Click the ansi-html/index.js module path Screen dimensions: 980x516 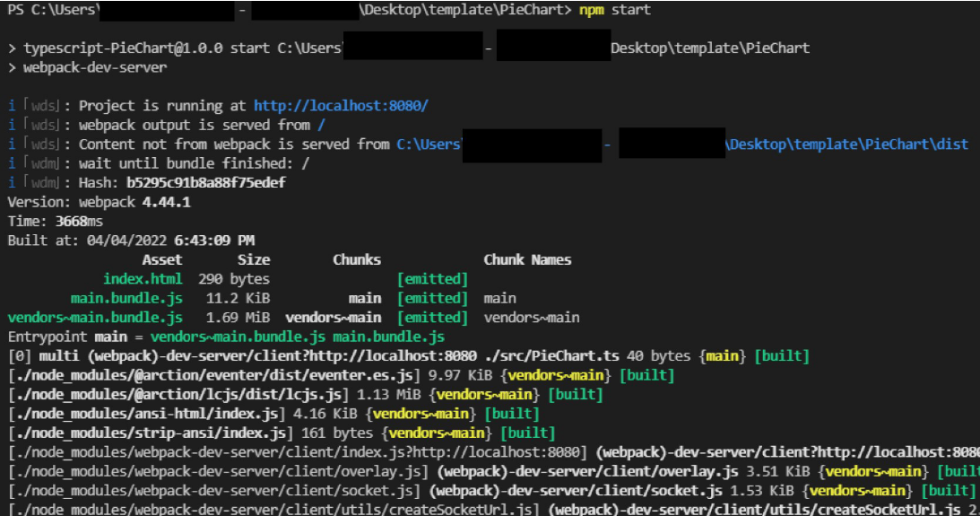(x=146, y=414)
